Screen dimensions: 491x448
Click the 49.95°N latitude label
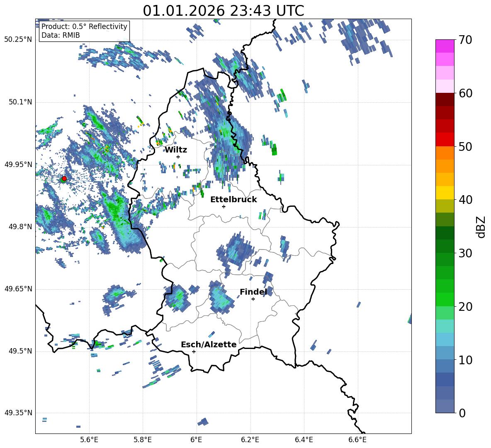[18, 164]
